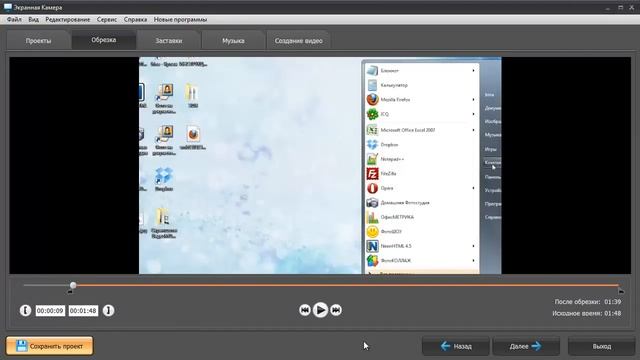Set trim end with right bracket icon
Screen dimensions: 640x360
click(108, 311)
